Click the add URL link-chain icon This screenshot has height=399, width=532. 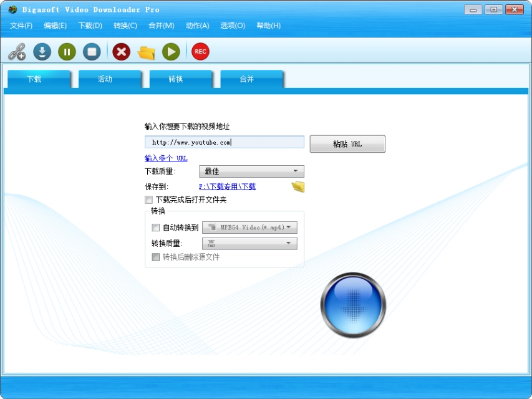tap(17, 52)
